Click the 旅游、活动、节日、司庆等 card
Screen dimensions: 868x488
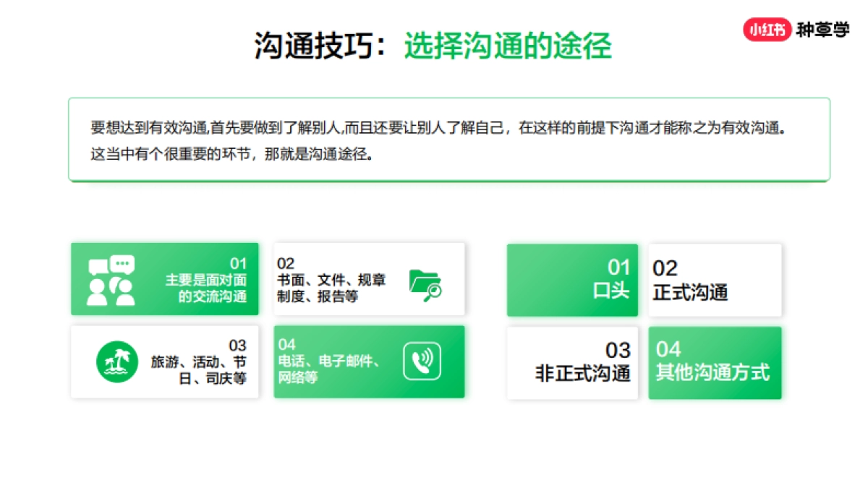[x=165, y=361]
